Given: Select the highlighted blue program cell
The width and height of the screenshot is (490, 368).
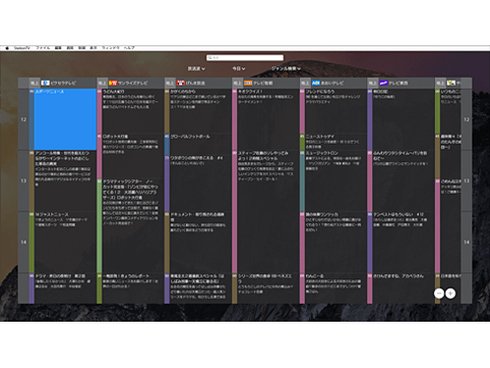Looking at the screenshot, I should click(65, 119).
